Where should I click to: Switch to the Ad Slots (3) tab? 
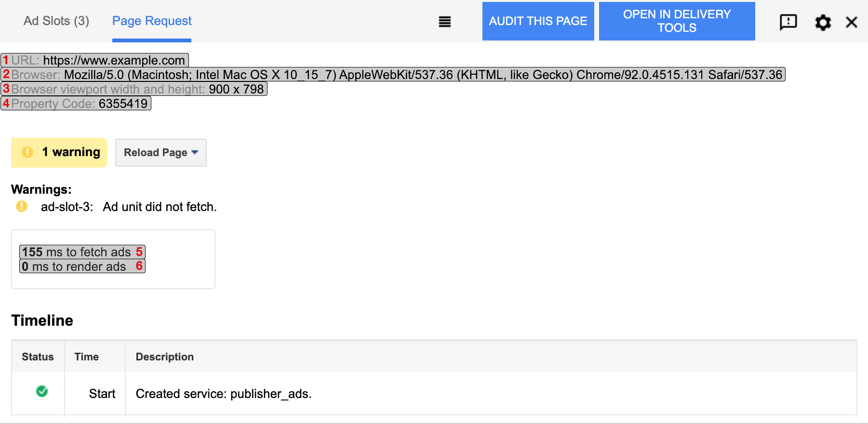click(56, 21)
